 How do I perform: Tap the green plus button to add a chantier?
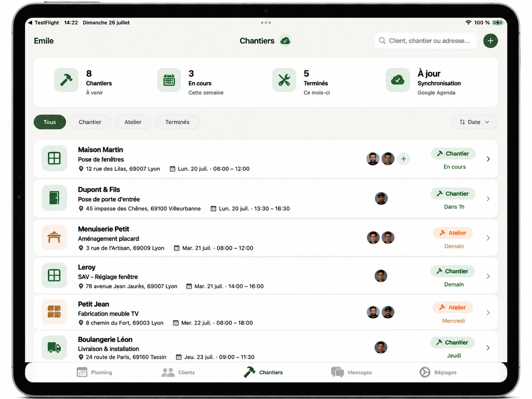click(x=490, y=41)
